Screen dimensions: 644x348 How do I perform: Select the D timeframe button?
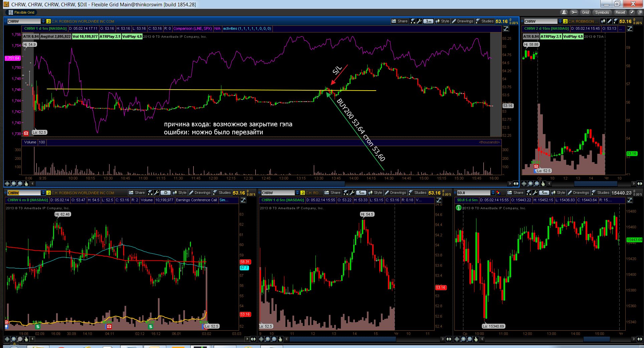pos(166,193)
